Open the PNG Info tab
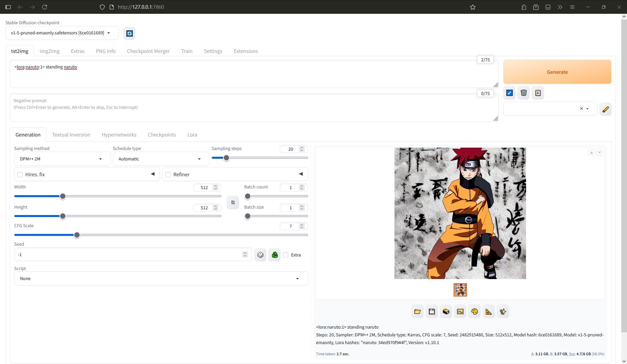Viewport: 627px width, 364px height. pyautogui.click(x=106, y=51)
